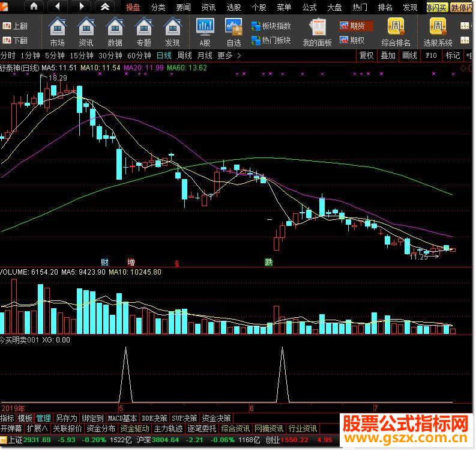The height and width of the screenshot is (450, 476).
Task: Switch to 分时 chart period
Action: 8,56
